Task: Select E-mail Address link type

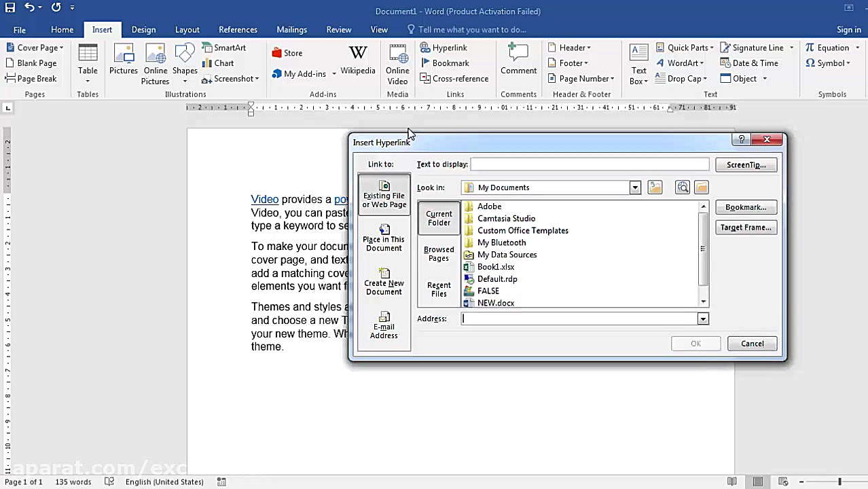Action: (x=384, y=325)
